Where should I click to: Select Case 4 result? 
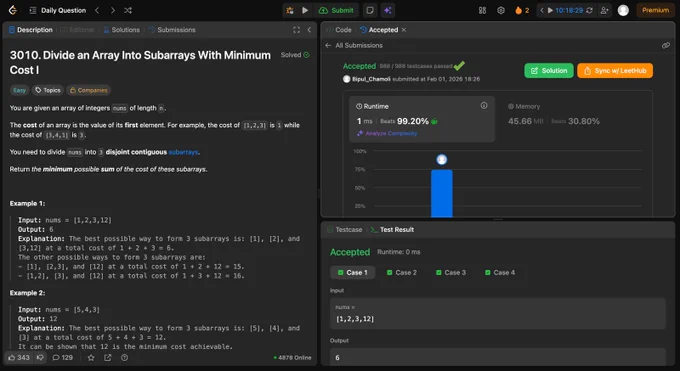pyautogui.click(x=500, y=273)
